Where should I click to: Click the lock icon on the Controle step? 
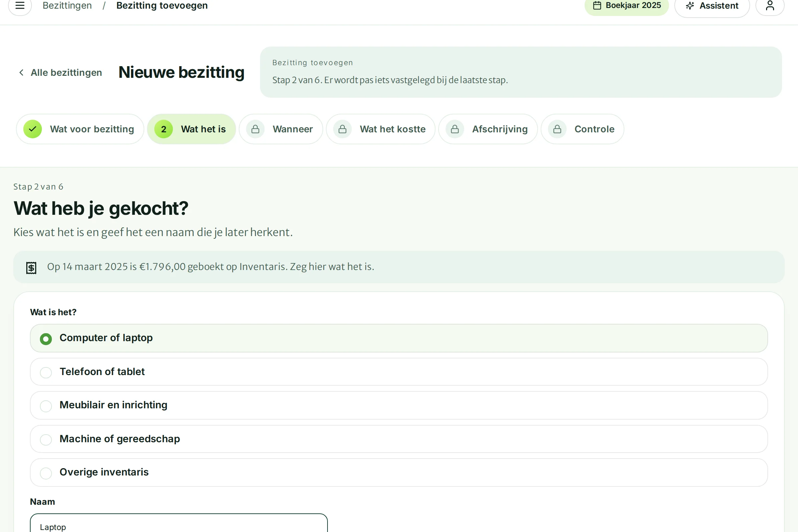(x=557, y=129)
